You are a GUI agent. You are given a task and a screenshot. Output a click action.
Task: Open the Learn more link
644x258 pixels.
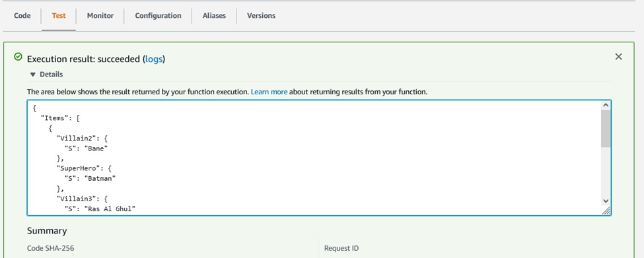click(269, 92)
